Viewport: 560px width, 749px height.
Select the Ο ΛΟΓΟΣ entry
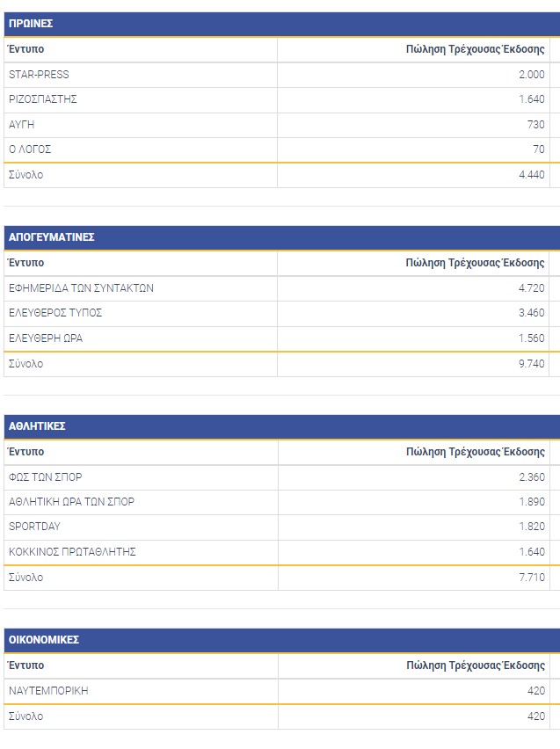tap(30, 149)
